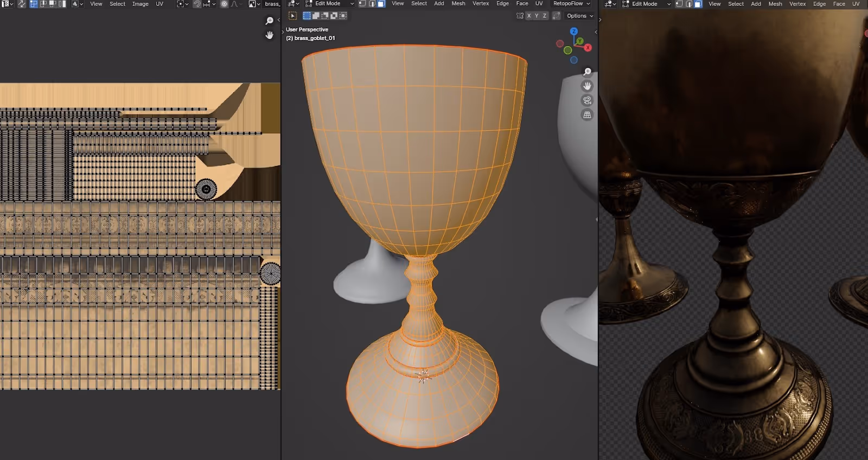Open the Options dropdown
The width and height of the screenshot is (868, 460).
coord(580,16)
